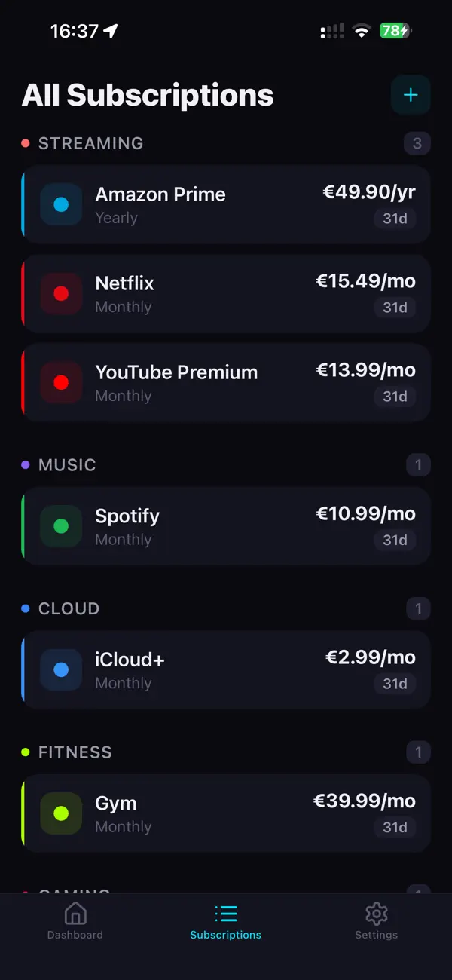The height and width of the screenshot is (980, 452).
Task: Tap the Amazon Prime service icon
Action: click(x=61, y=204)
